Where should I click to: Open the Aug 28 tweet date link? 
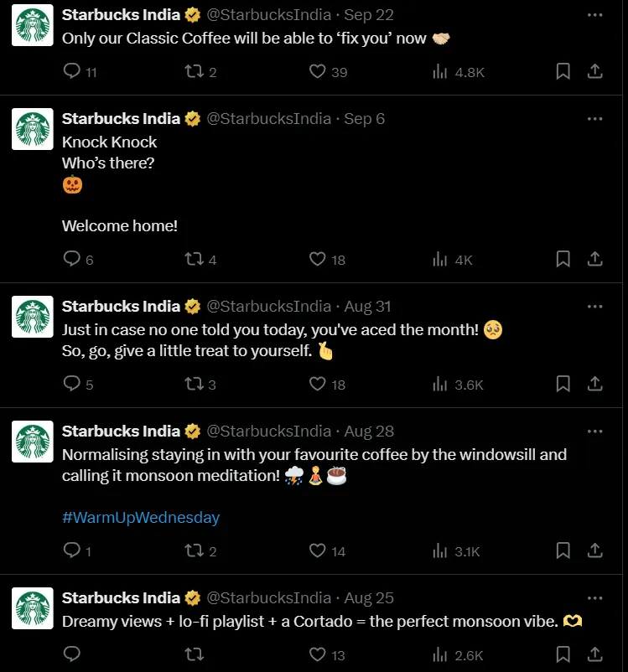click(369, 432)
